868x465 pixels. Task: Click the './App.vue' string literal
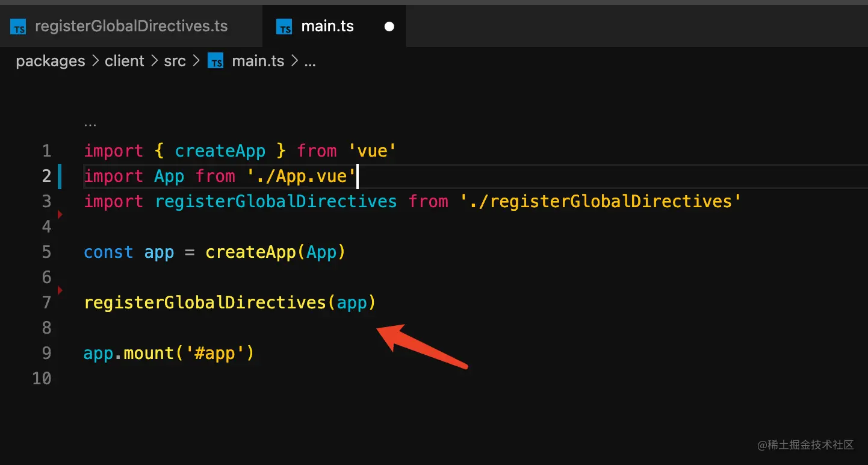302,176
